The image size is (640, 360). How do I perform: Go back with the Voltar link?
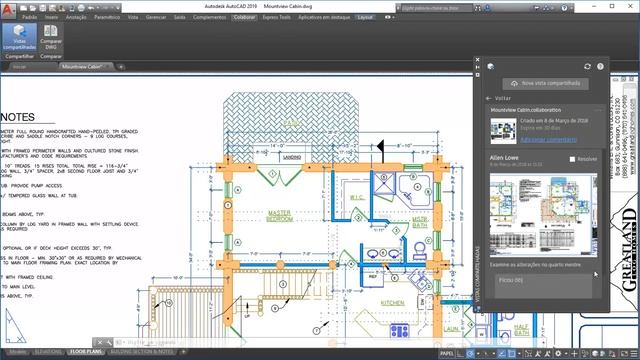coord(498,98)
